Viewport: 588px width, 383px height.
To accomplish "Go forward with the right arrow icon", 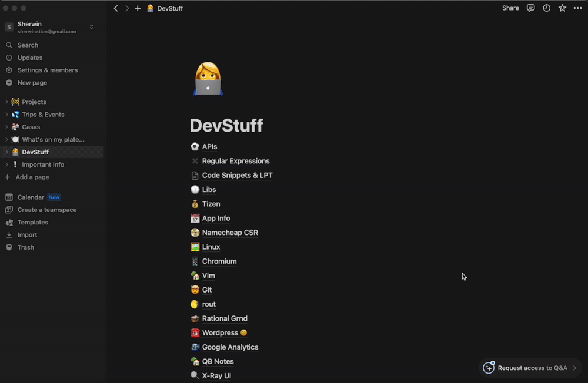I will [127, 8].
